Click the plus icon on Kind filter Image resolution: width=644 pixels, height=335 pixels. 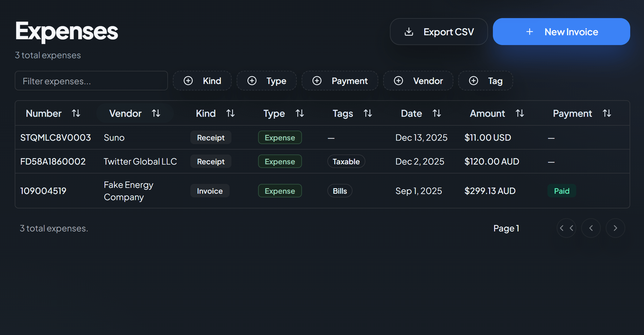pos(188,81)
